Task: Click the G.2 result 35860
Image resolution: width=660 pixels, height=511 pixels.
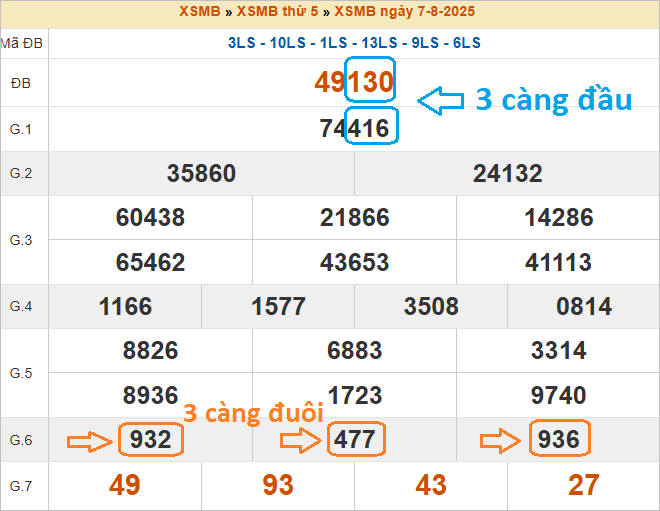Action: [202, 174]
